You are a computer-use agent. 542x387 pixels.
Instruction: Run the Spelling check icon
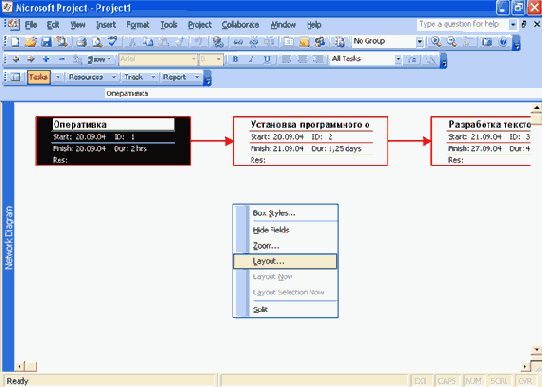112,42
